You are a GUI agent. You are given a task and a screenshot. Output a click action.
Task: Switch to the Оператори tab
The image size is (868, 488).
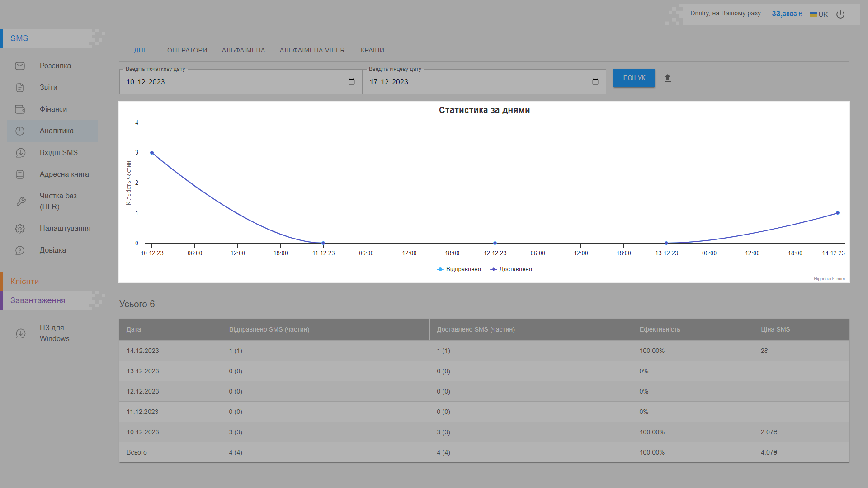tap(187, 50)
